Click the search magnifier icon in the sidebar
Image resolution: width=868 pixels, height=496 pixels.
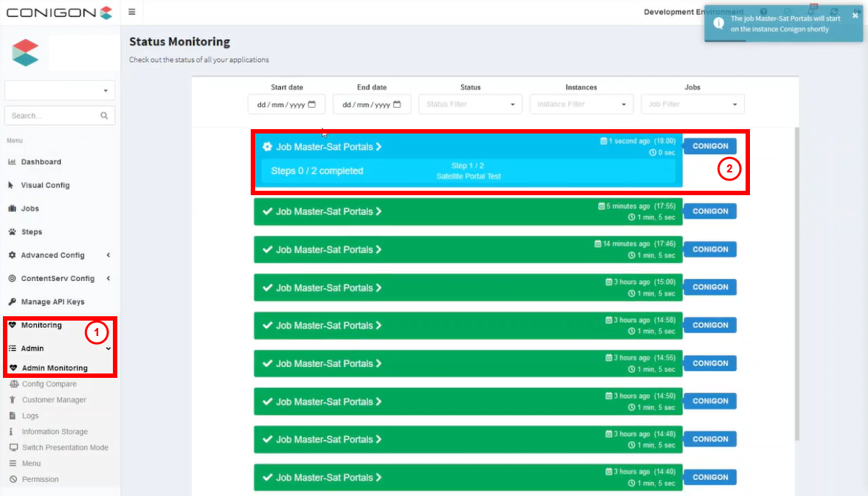[104, 116]
